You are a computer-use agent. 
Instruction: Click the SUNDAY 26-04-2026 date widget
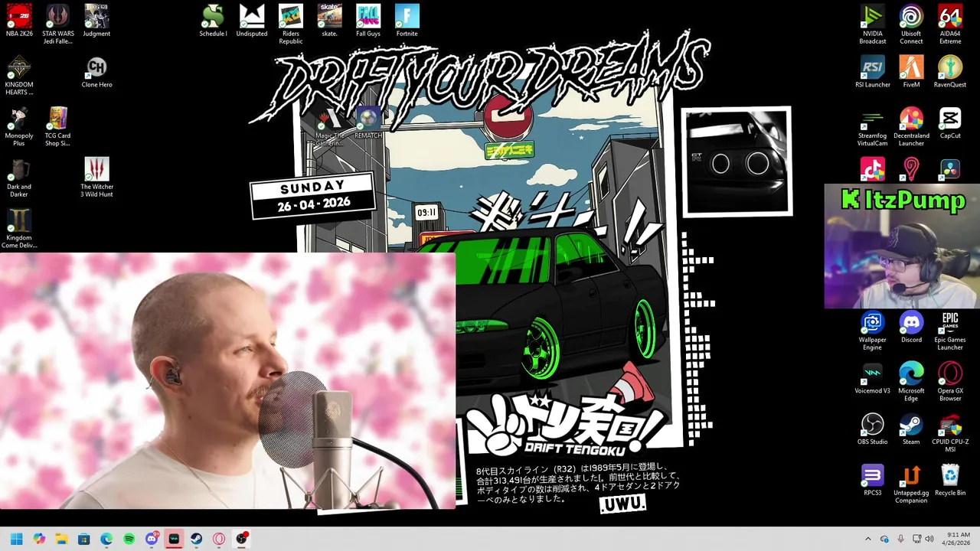click(x=313, y=196)
